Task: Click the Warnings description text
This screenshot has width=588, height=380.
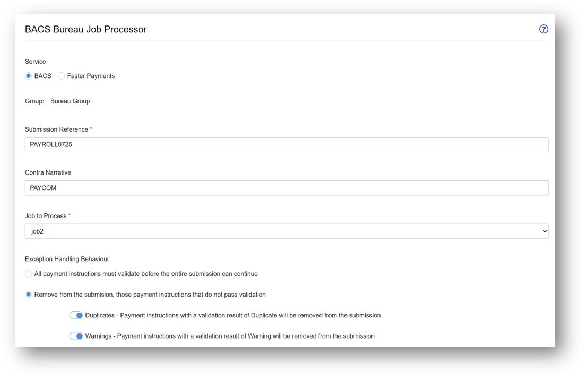Action: coord(230,336)
